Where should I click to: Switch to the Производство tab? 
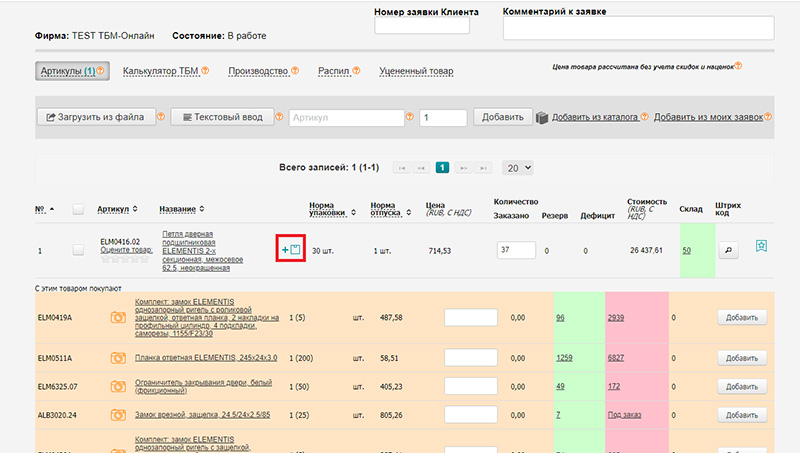(x=258, y=71)
